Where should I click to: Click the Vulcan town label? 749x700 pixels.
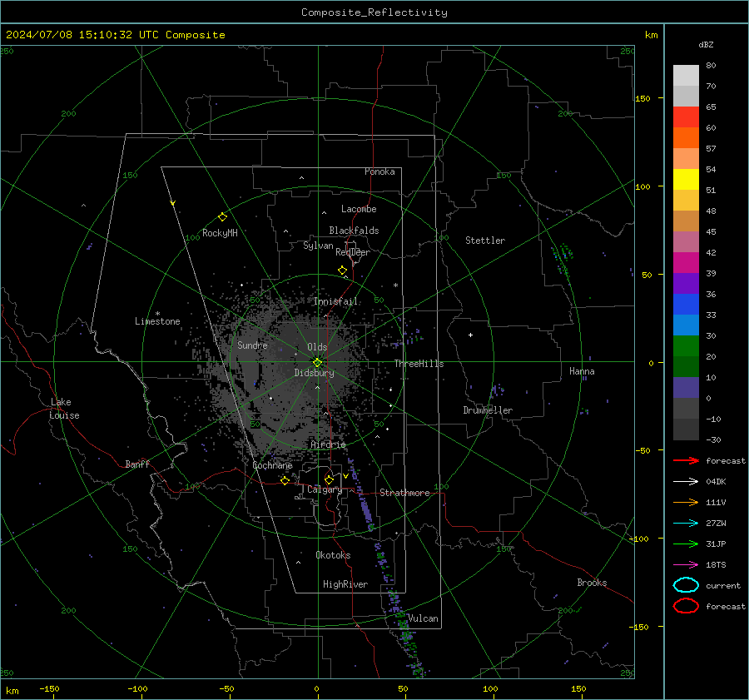tap(423, 618)
